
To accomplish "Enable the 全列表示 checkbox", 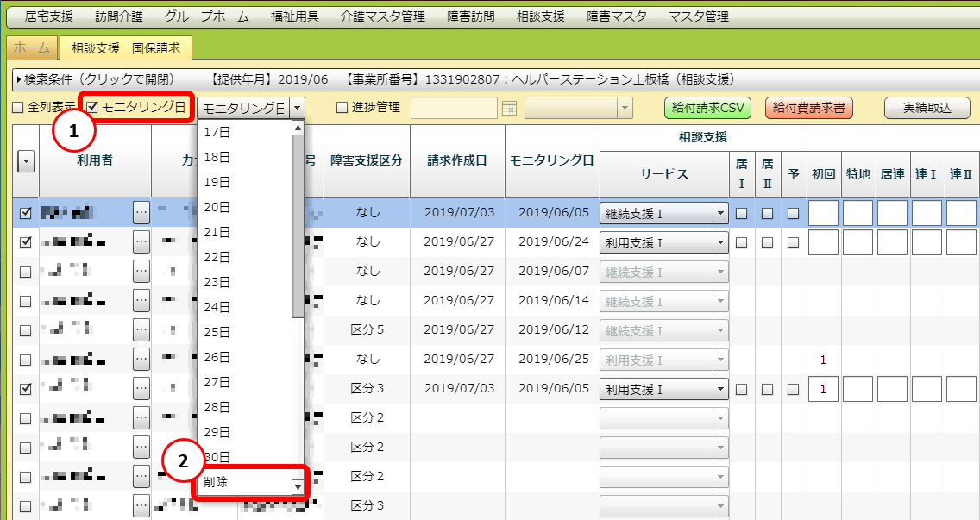I will point(18,108).
